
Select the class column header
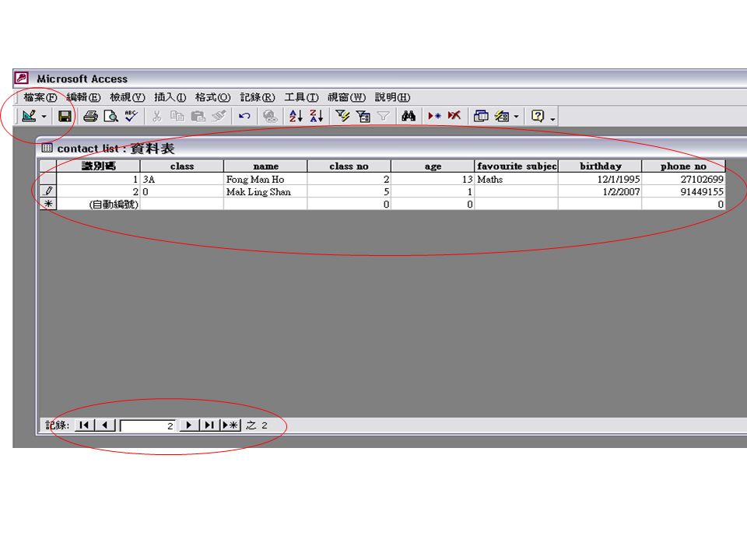click(x=182, y=166)
